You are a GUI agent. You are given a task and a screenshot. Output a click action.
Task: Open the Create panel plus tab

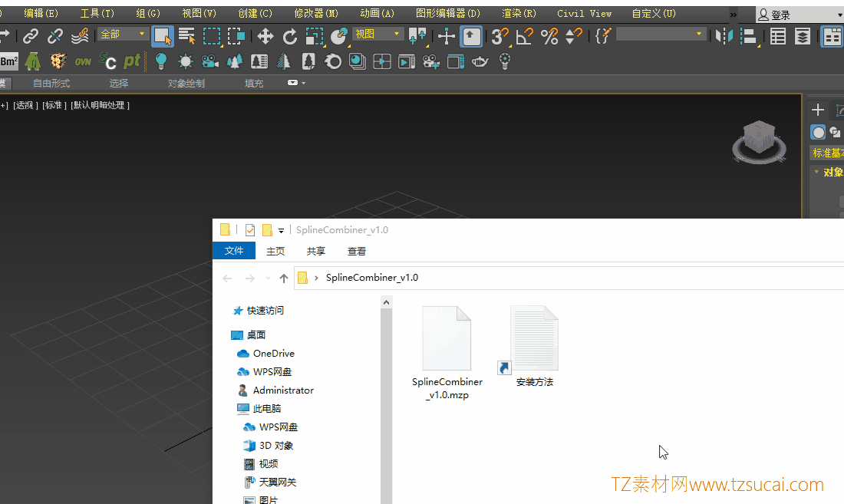(x=818, y=110)
